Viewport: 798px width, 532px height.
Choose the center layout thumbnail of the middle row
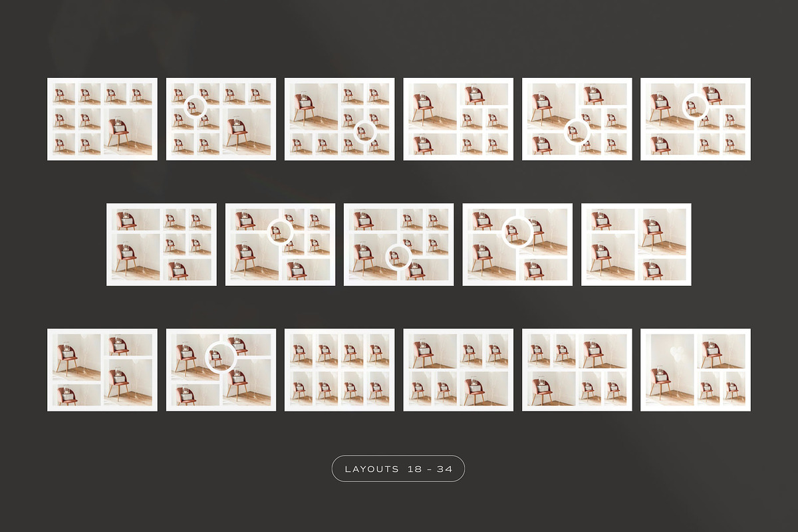tap(399, 245)
